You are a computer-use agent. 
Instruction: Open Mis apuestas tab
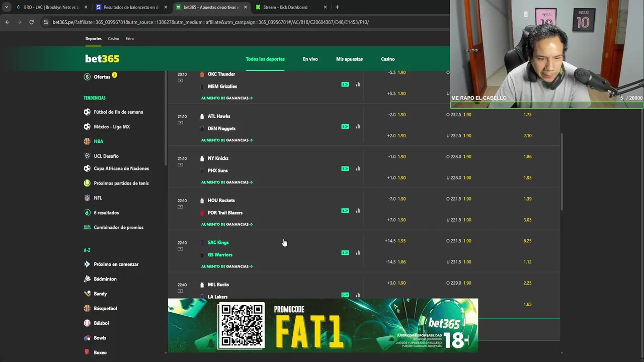click(x=349, y=59)
